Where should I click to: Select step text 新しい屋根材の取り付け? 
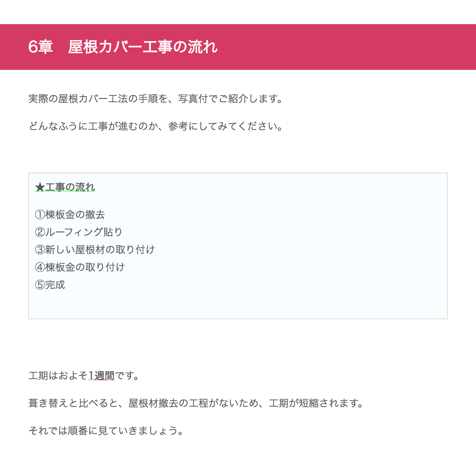click(100, 250)
